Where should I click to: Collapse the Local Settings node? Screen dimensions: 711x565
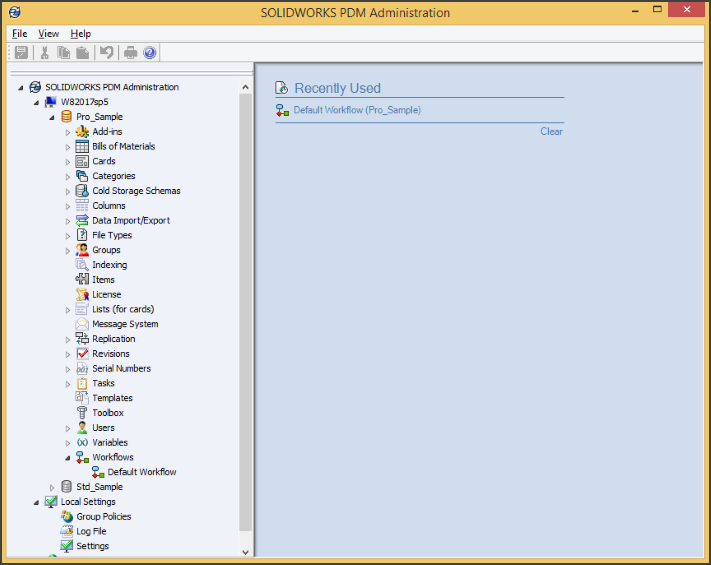coord(37,502)
